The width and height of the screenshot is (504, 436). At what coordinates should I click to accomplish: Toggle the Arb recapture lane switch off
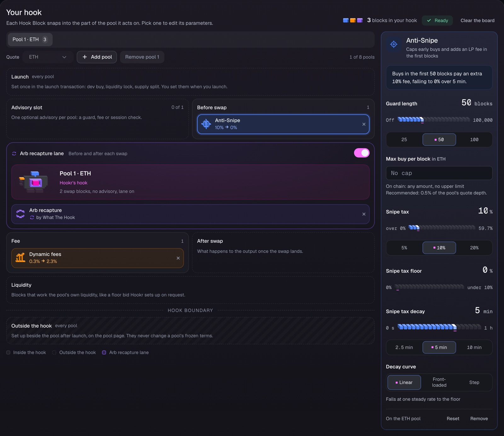[x=362, y=153]
